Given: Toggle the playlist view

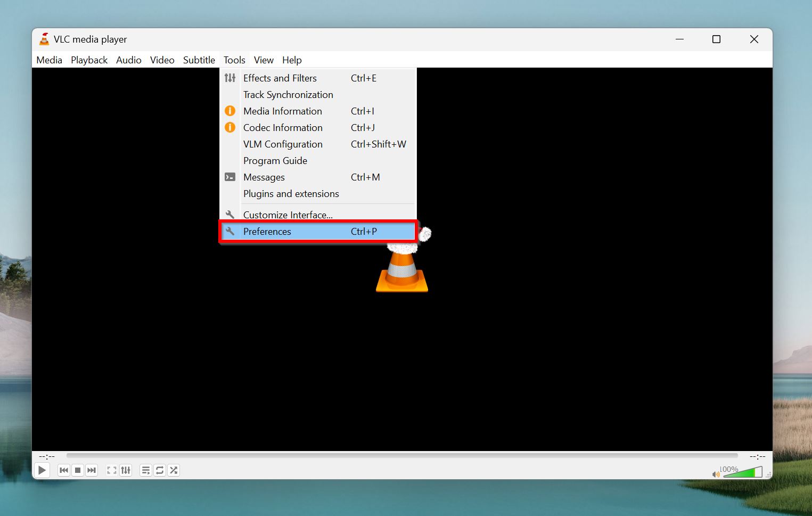Looking at the screenshot, I should 146,470.
